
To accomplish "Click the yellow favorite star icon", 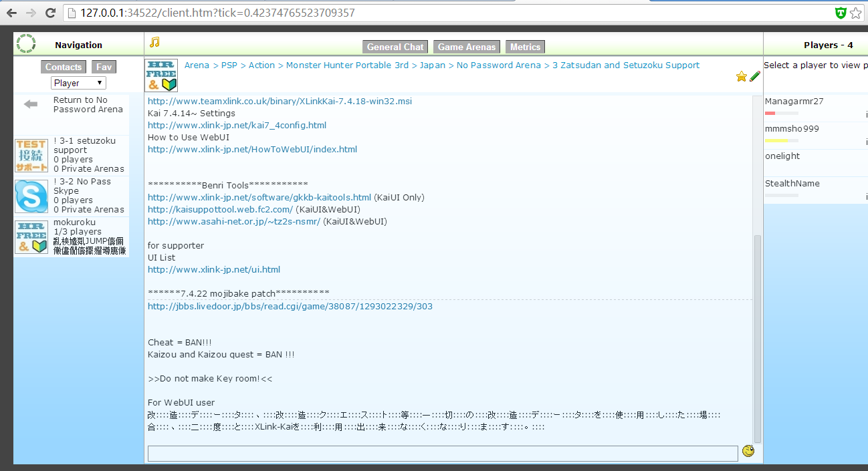I will pos(741,77).
